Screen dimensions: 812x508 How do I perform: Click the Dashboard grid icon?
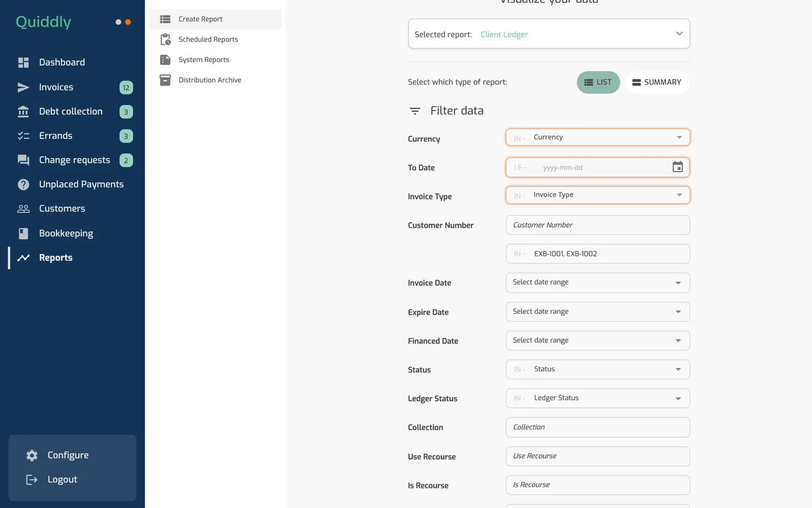pos(23,63)
